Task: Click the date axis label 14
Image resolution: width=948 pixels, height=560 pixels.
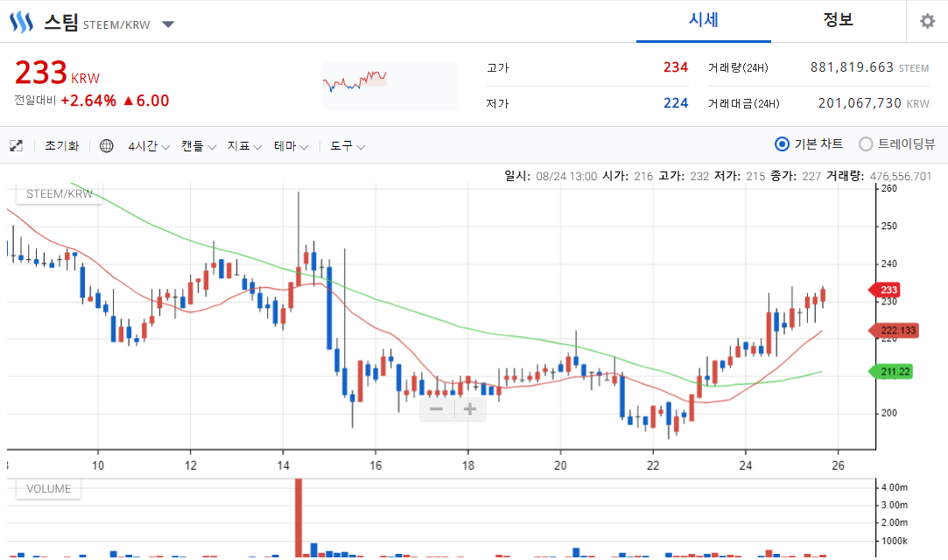Action: click(x=283, y=465)
